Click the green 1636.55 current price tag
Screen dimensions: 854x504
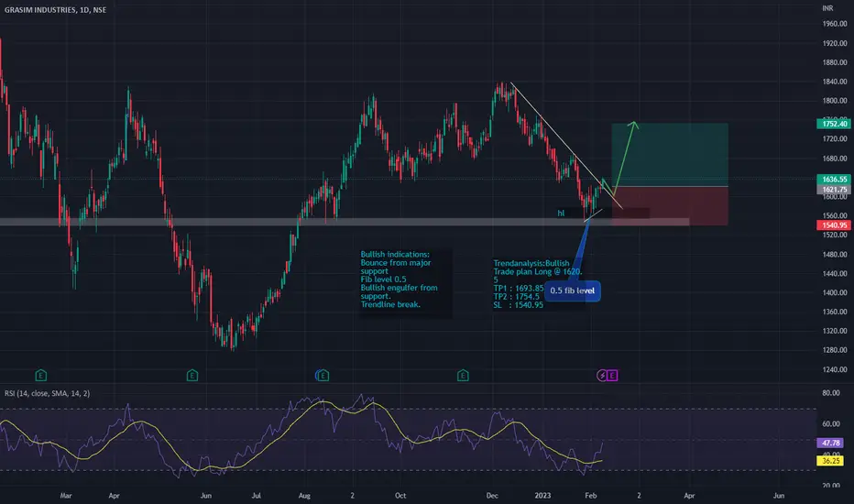(834, 180)
